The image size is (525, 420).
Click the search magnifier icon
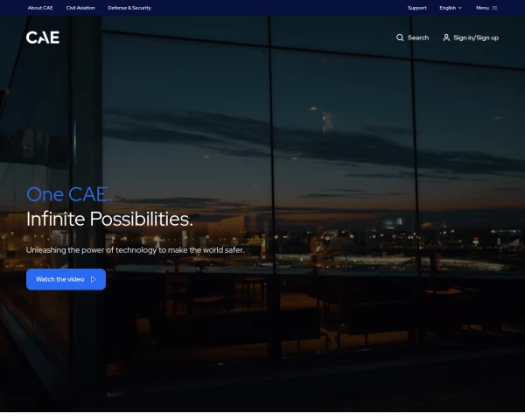tap(400, 38)
